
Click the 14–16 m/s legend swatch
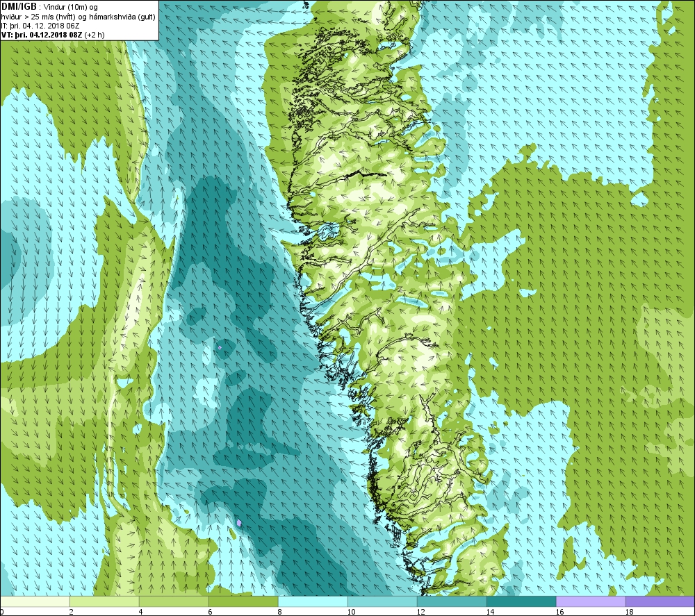tap(521, 601)
